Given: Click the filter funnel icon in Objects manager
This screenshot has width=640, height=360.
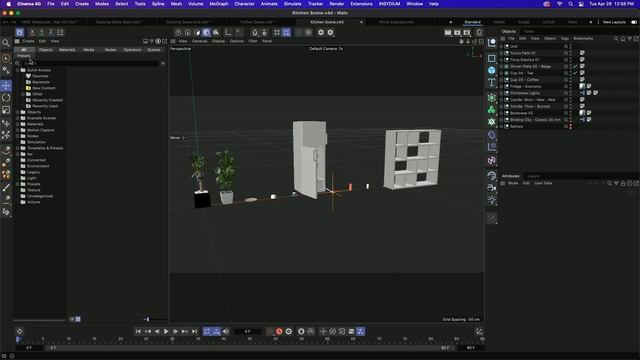Looking at the screenshot, I should pos(629,38).
